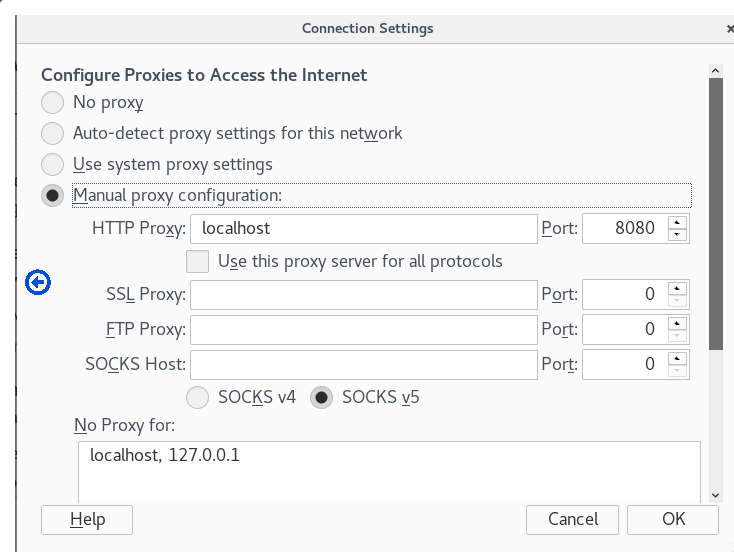The image size is (734, 552).
Task: Increment SOCKS host port value
Action: [x=677, y=358]
